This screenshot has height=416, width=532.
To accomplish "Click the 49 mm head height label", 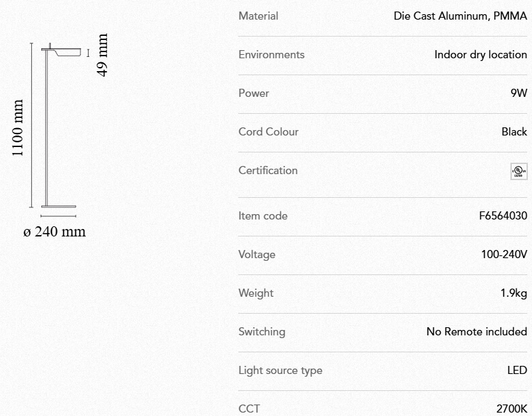I will (x=102, y=56).
